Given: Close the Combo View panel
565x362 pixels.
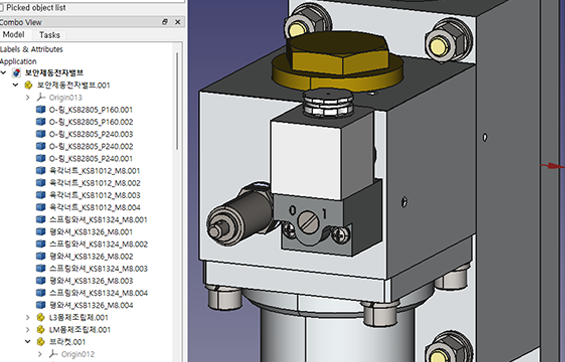Looking at the screenshot, I should pos(178,22).
